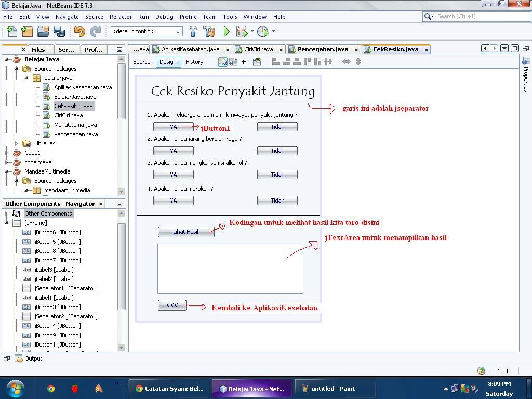Open Chrome from the Windows taskbar
This screenshot has height=399, width=532.
(51, 389)
